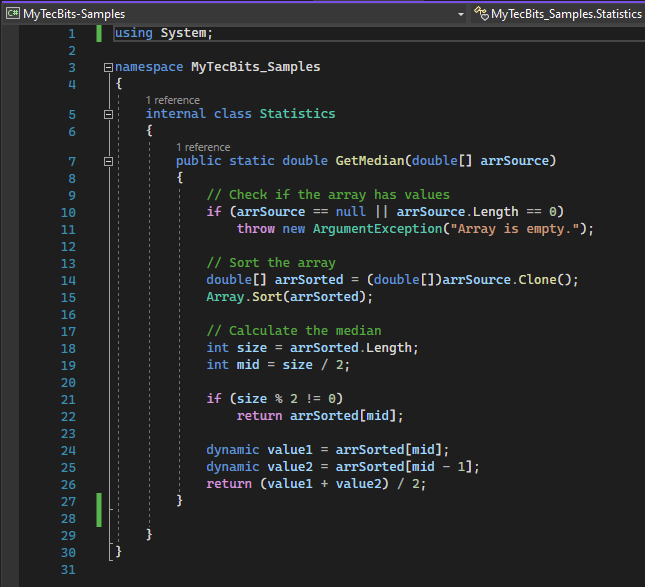Collapse the internal class Statistics block
The image size is (645, 587).
[x=108, y=114]
